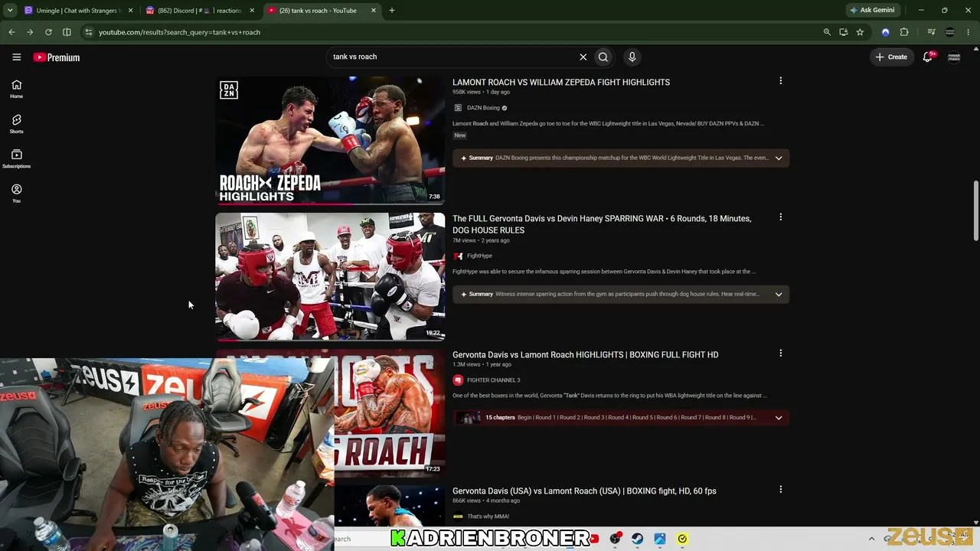Open the browser zoom magnifier control
This screenshot has width=980, height=551.
point(827,32)
